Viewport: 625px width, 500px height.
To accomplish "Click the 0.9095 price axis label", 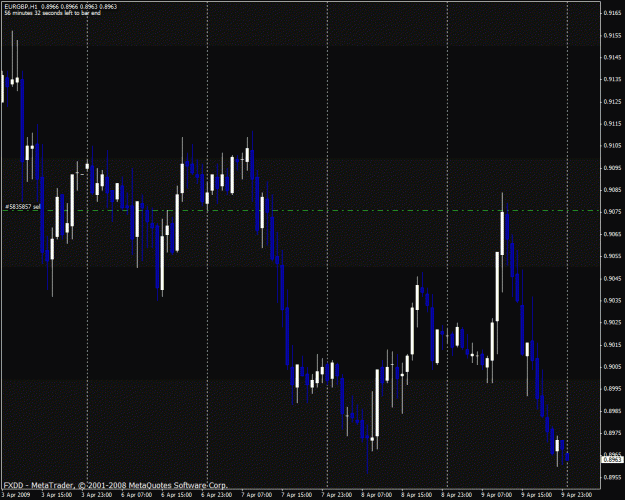I will [612, 168].
